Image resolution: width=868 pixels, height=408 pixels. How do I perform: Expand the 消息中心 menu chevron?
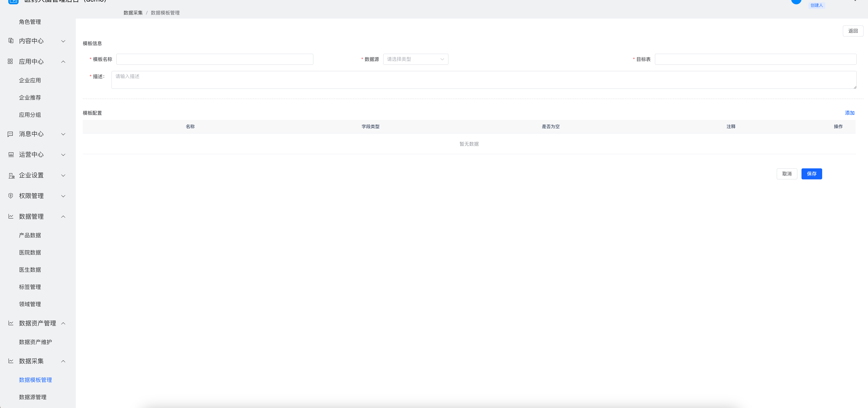coord(63,134)
